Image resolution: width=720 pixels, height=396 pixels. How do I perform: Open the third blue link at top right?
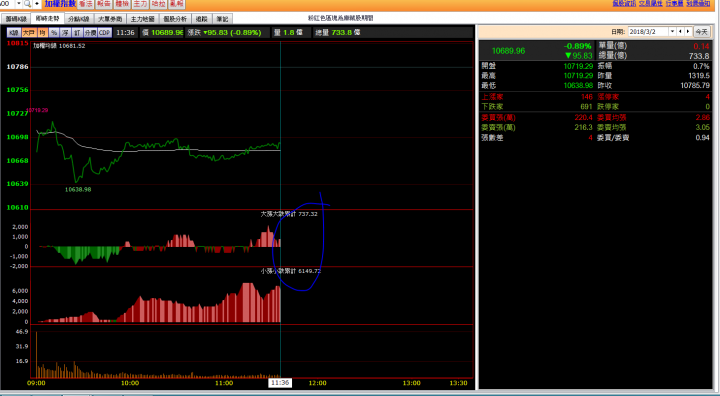[x=675, y=3]
